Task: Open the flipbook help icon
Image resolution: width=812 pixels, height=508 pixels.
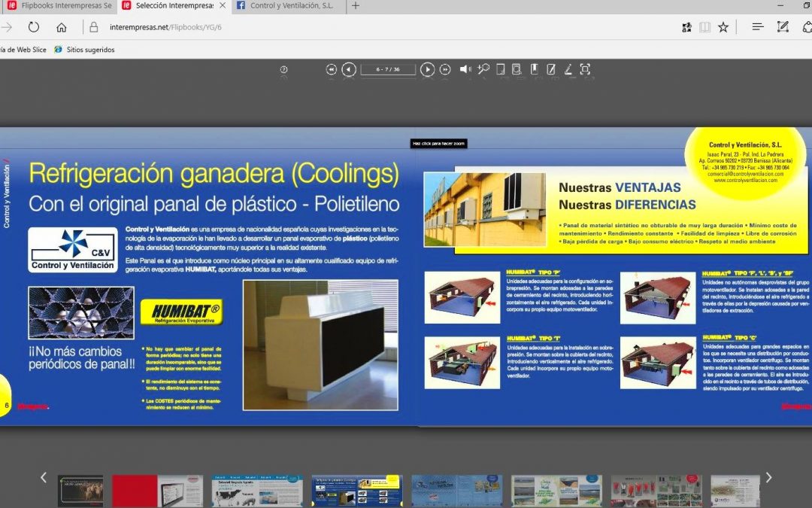Action: [x=283, y=69]
